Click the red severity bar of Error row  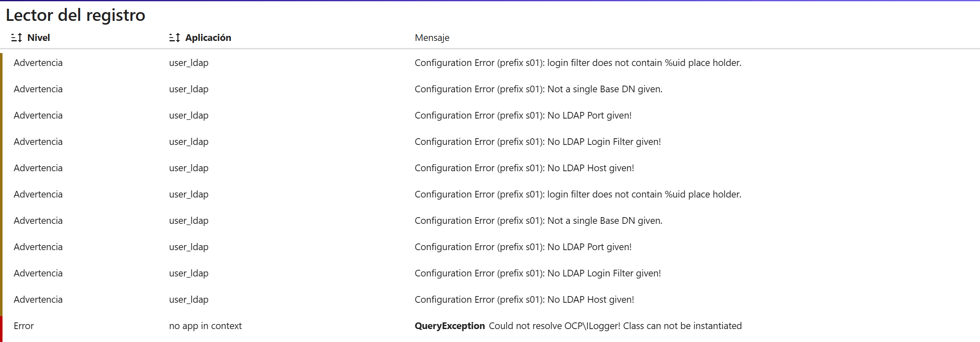coord(1,329)
